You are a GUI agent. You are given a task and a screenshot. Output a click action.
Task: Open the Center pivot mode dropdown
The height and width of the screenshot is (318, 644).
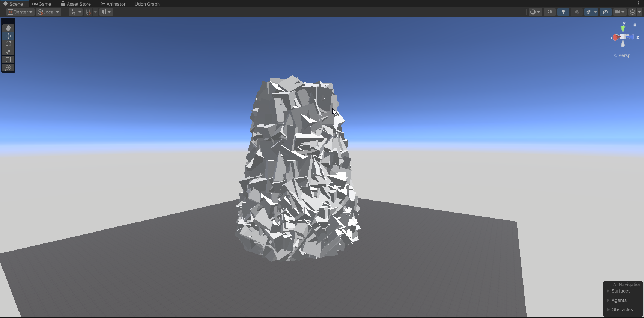coord(20,12)
